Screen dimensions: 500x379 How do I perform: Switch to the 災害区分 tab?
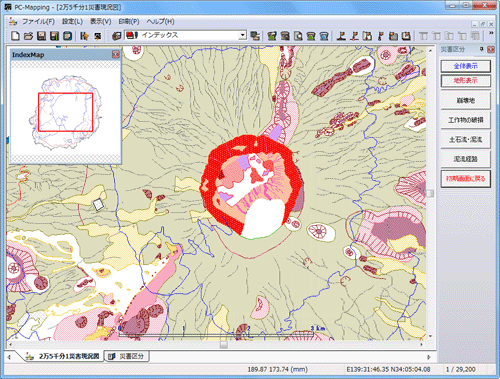(x=127, y=356)
